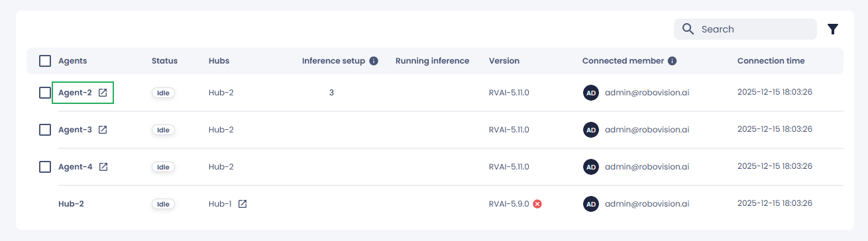Click the connection time in Agent-2 row

click(775, 92)
